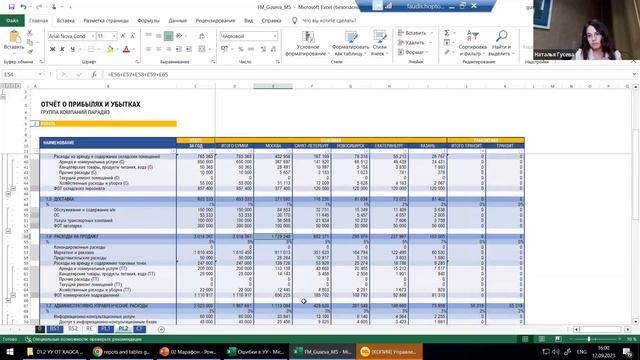Open filter dropdown in НАИМЕНОВАНИЕ column

(173, 151)
